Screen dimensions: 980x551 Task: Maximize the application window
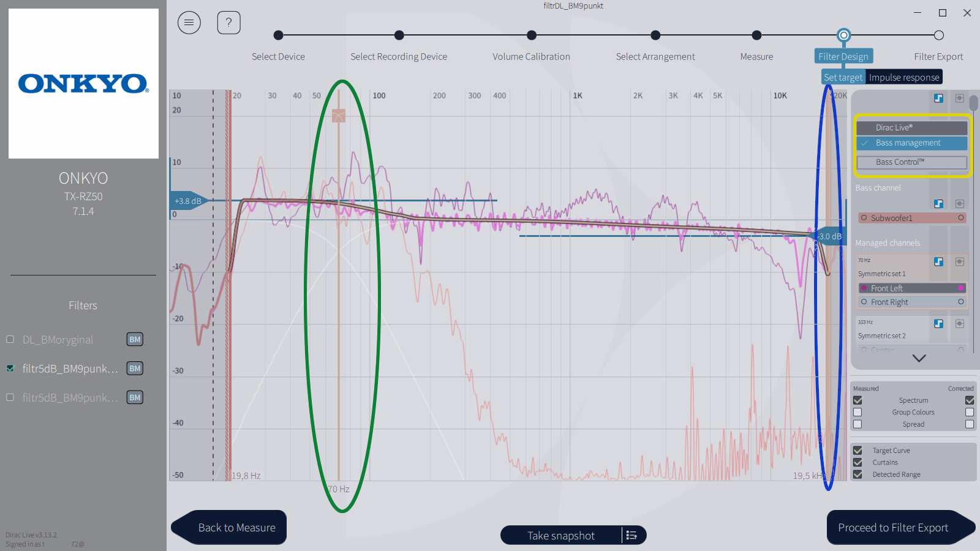[943, 13]
